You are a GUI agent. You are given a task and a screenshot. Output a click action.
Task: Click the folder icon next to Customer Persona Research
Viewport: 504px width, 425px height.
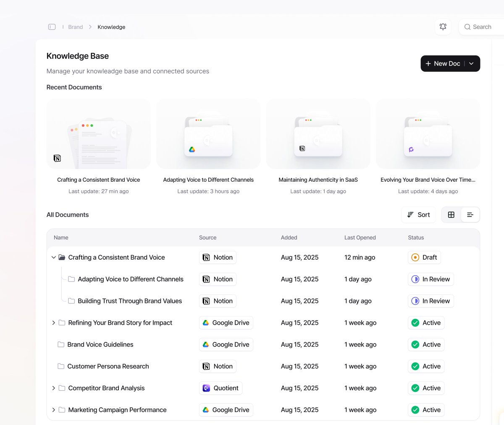coord(60,366)
